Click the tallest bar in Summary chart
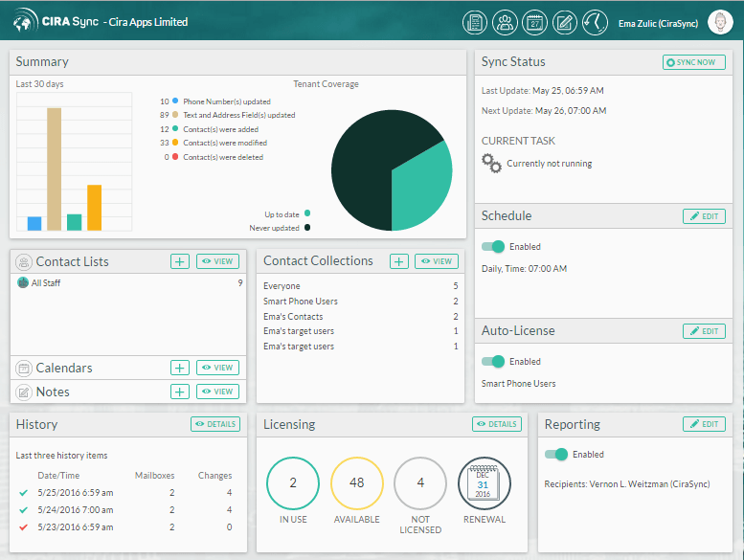This screenshot has width=744, height=560. [x=55, y=168]
